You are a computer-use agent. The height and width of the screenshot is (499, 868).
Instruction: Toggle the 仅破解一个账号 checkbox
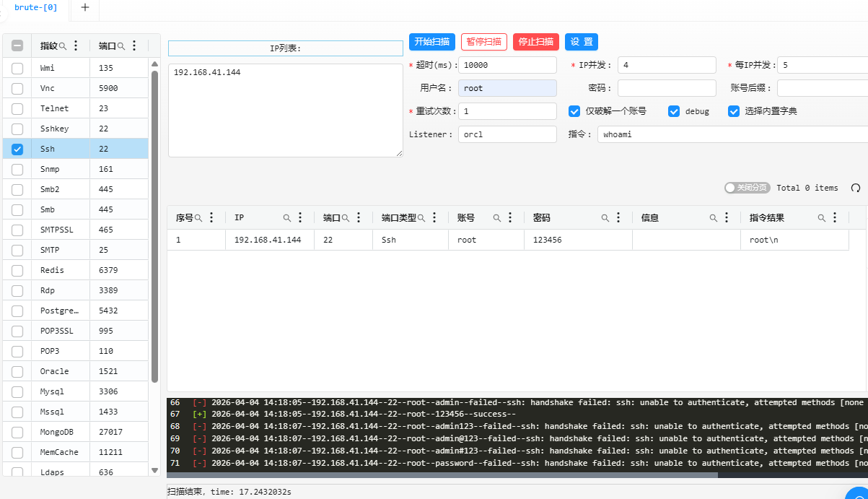574,111
